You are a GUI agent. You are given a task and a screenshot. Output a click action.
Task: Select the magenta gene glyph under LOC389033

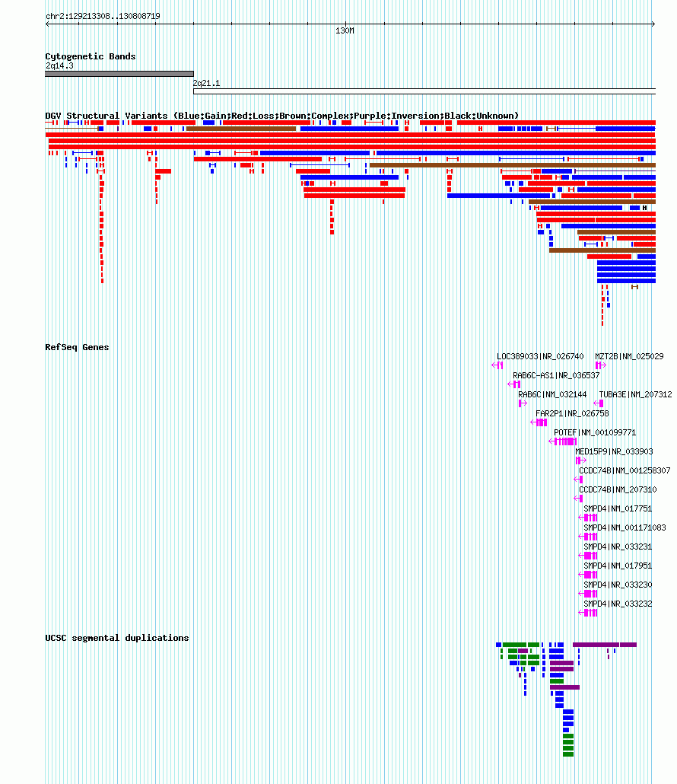(x=497, y=365)
